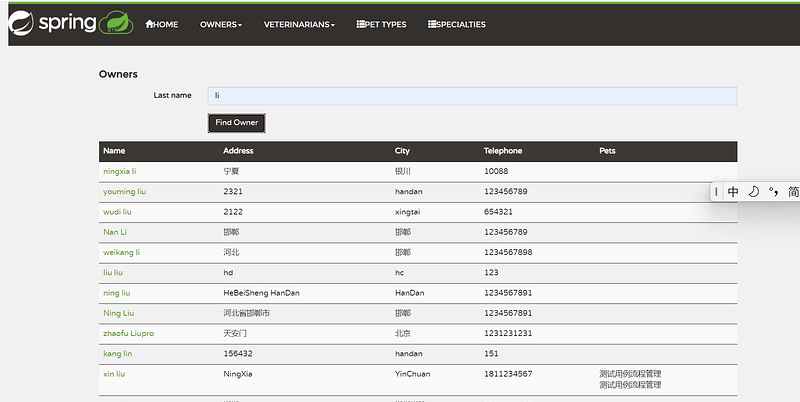Viewport: 800px width, 402px height.
Task: Select telephone 1811234567
Action: [508, 374]
